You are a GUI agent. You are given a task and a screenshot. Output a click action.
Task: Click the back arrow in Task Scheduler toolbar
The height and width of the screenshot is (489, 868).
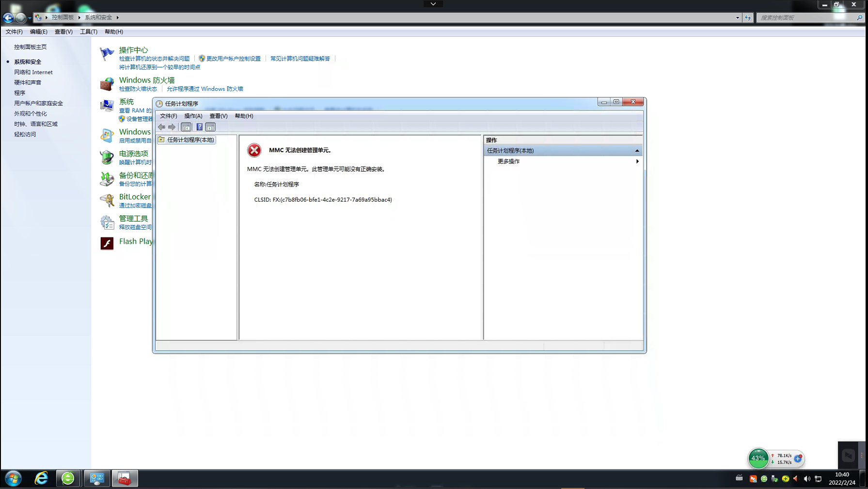161,127
